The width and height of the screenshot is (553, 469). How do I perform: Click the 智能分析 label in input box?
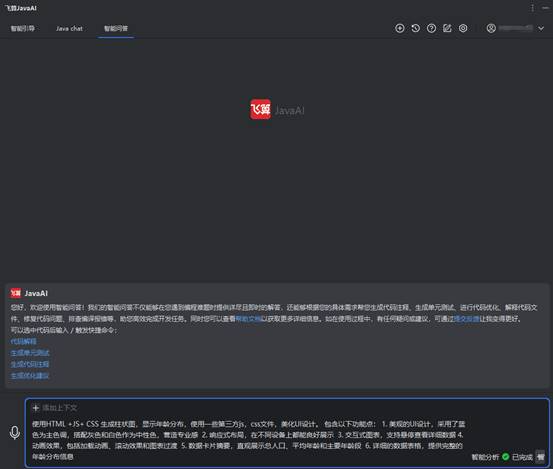click(x=485, y=457)
